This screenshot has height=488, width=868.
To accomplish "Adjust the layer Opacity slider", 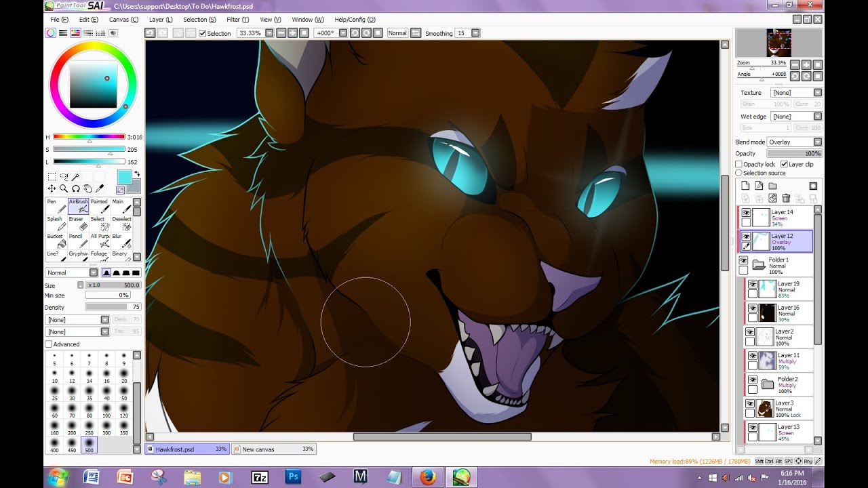I will pyautogui.click(x=795, y=153).
